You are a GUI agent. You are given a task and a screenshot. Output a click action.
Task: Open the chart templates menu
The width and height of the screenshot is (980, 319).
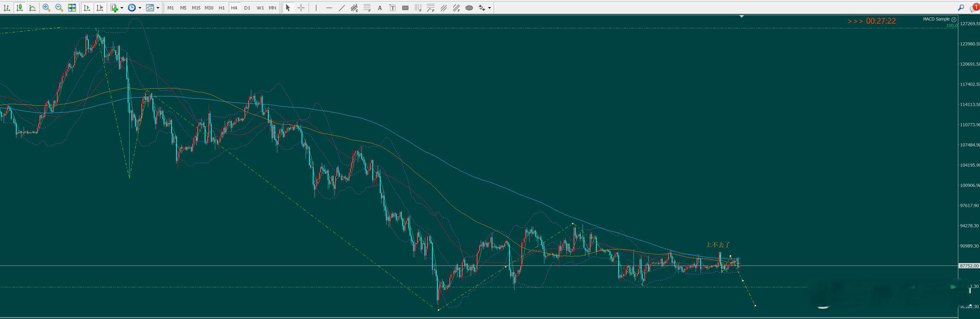point(150,8)
